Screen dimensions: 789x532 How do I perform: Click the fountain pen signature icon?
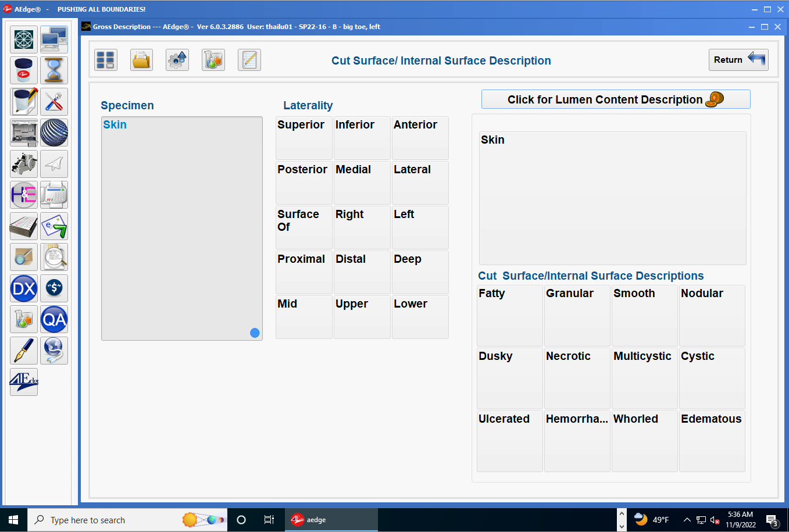coord(24,351)
